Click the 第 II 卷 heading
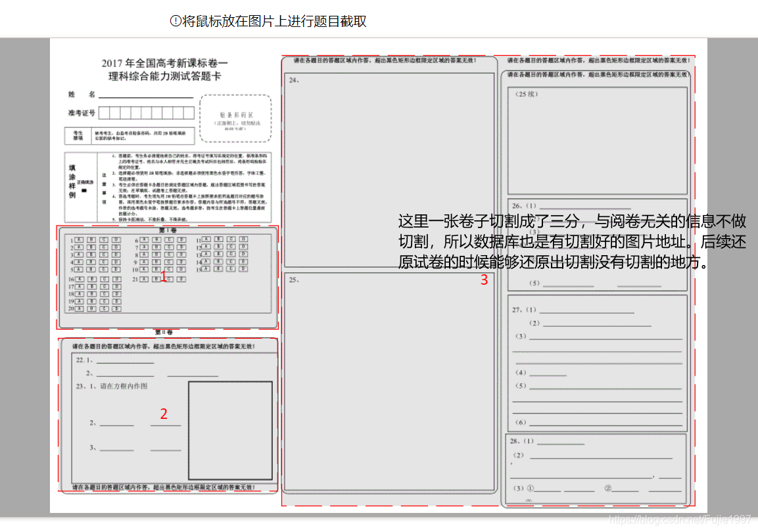The image size is (758, 532). (x=164, y=332)
